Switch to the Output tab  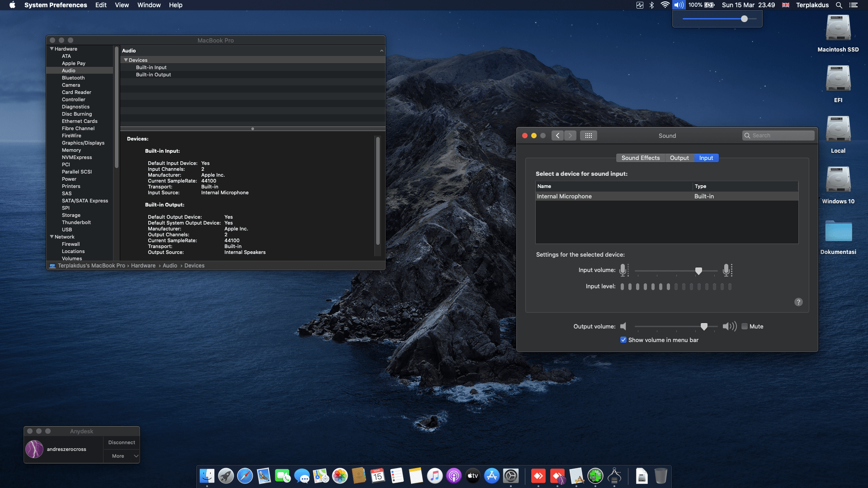(679, 158)
